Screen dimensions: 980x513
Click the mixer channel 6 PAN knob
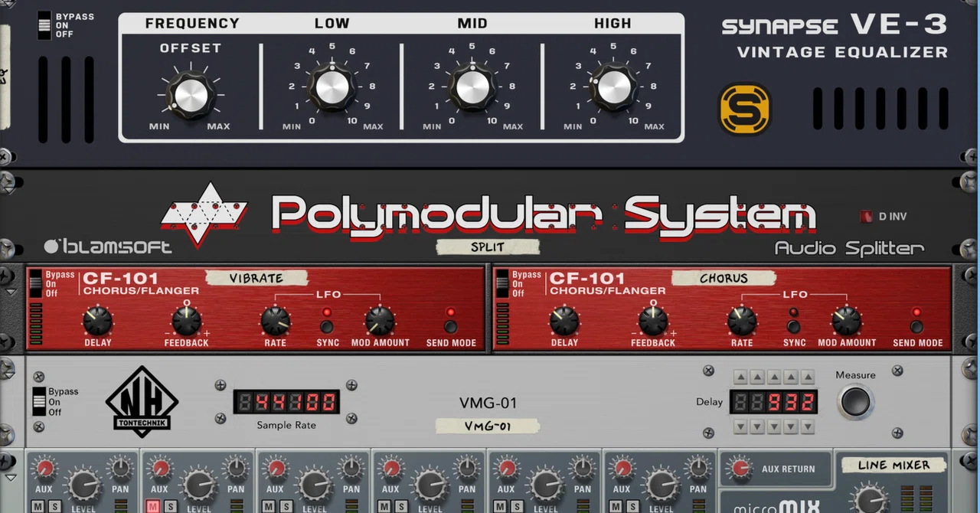pyautogui.click(x=698, y=469)
